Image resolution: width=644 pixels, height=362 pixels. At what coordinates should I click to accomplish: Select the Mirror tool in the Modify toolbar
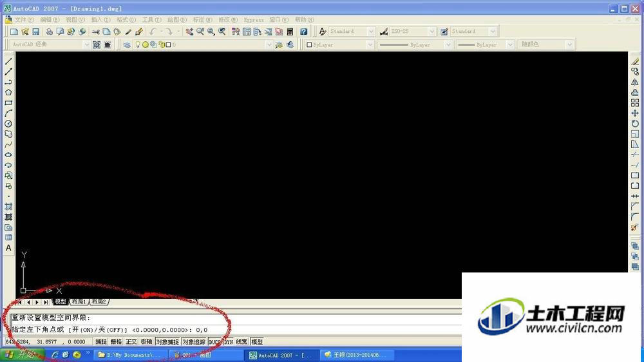click(635, 82)
